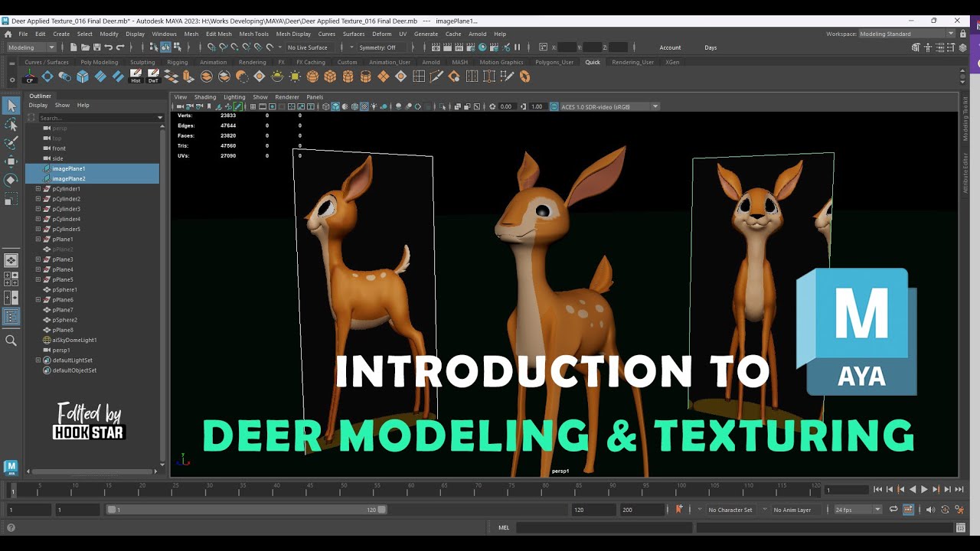
Task: Open the viewport Shading menu
Action: pyautogui.click(x=205, y=97)
